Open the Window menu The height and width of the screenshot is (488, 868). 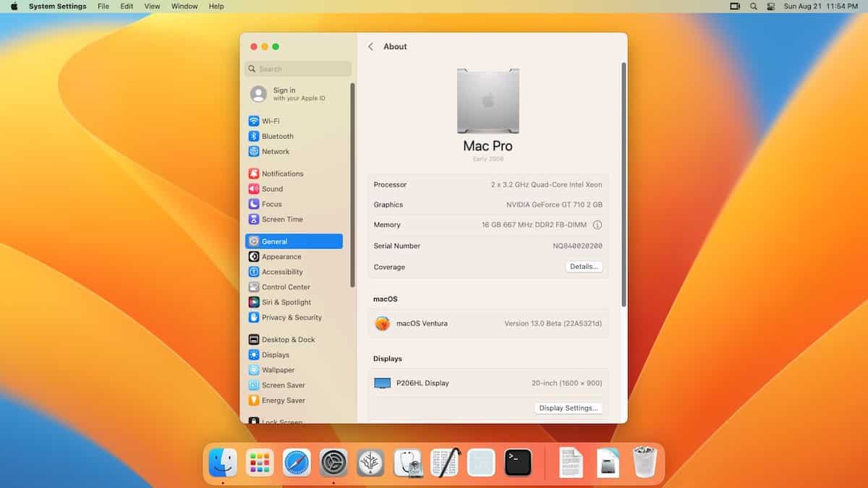point(184,6)
